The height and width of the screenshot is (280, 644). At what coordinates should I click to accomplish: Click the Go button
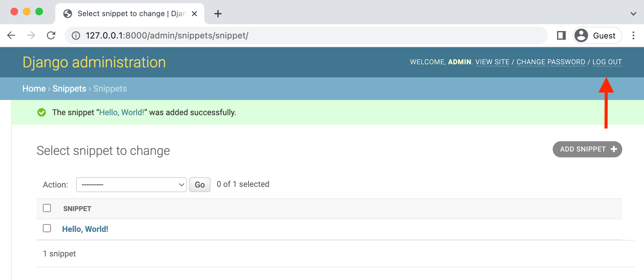click(200, 185)
